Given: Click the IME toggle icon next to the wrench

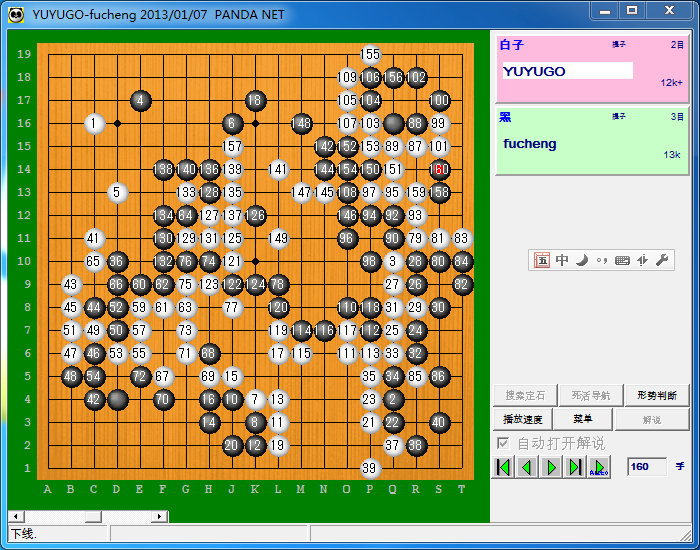Looking at the screenshot, I should click(x=642, y=260).
